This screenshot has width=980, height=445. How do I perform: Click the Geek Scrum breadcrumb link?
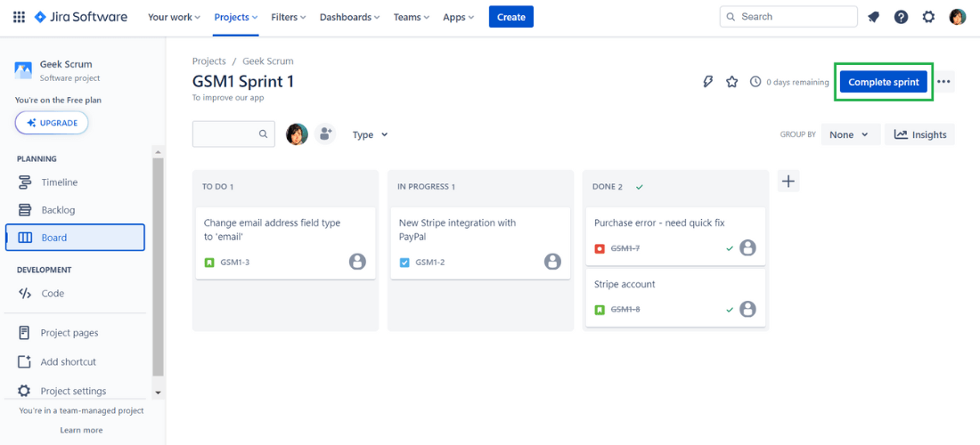click(x=267, y=61)
